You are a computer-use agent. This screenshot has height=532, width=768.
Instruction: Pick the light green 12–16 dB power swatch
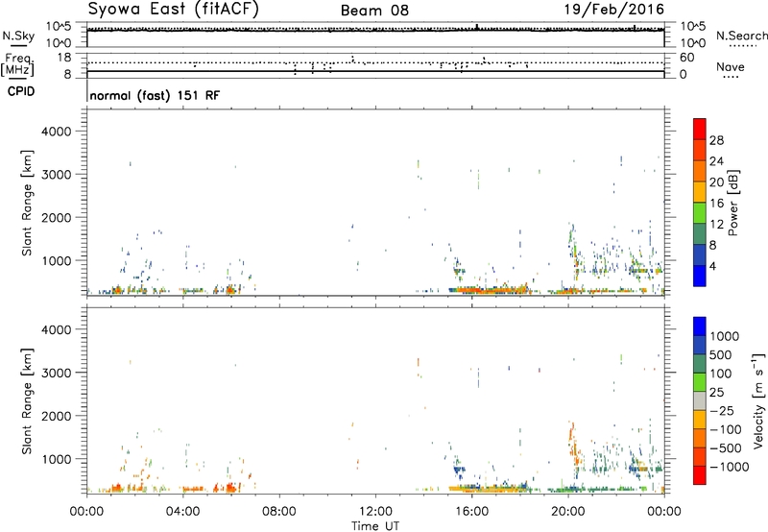[700, 213]
